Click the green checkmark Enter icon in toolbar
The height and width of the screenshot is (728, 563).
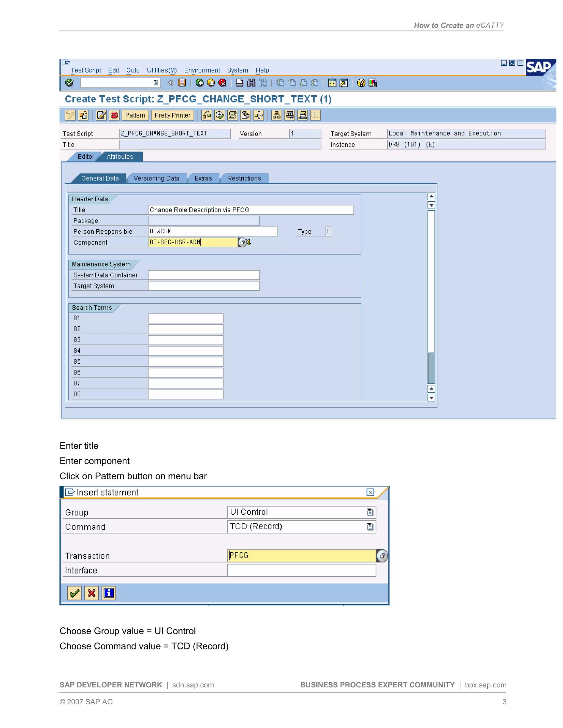(69, 83)
